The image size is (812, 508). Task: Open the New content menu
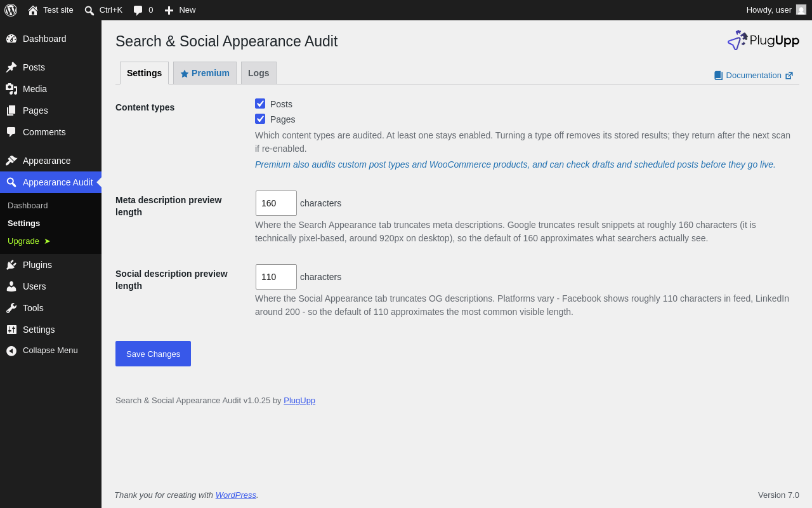coord(180,10)
